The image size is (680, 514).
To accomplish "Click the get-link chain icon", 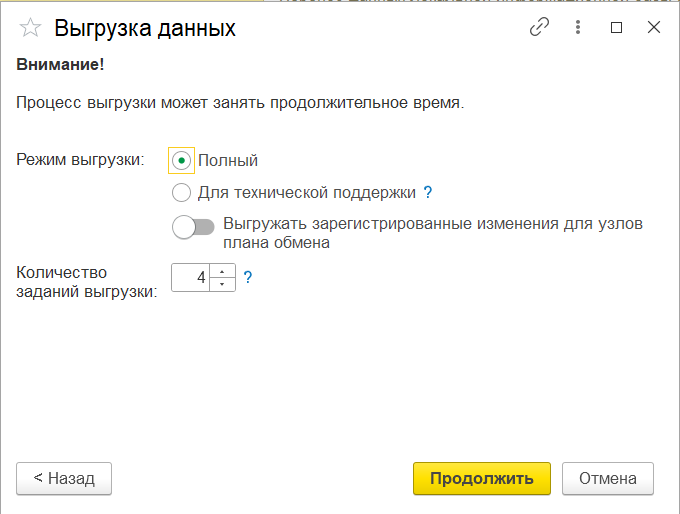I will click(540, 28).
